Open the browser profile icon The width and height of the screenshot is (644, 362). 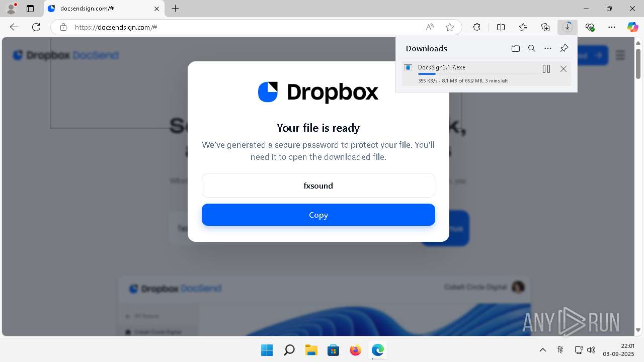point(11,8)
